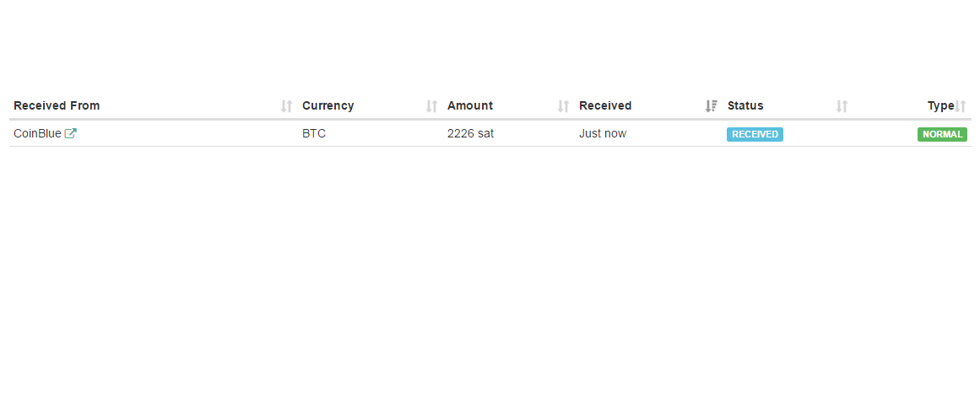
Task: Select the BTC currency cell
Action: tap(313, 133)
